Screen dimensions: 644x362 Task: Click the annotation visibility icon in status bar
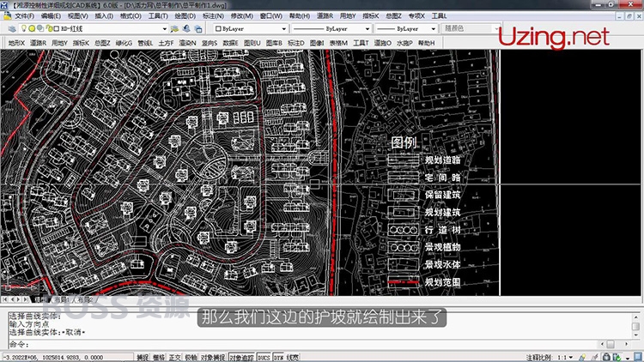point(582,357)
